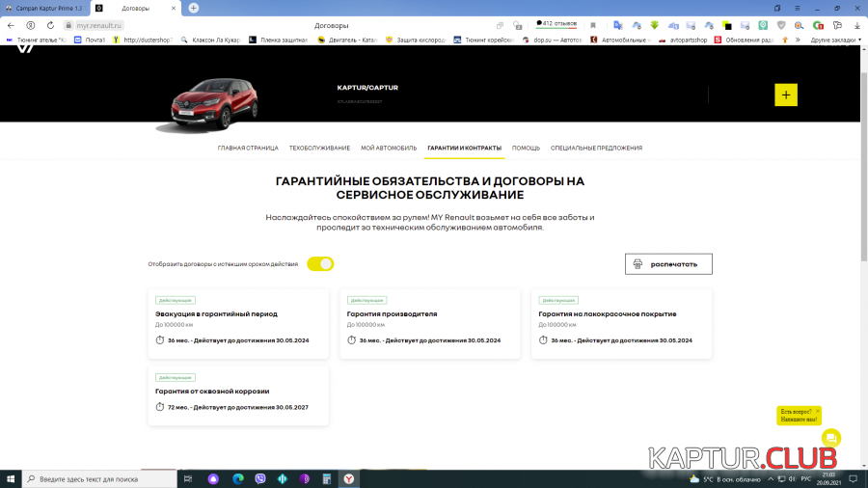Image resolution: width=868 pixels, height=488 pixels.
Task: Open the 'Эвакуация в гарантийный период' card
Action: [238, 324]
